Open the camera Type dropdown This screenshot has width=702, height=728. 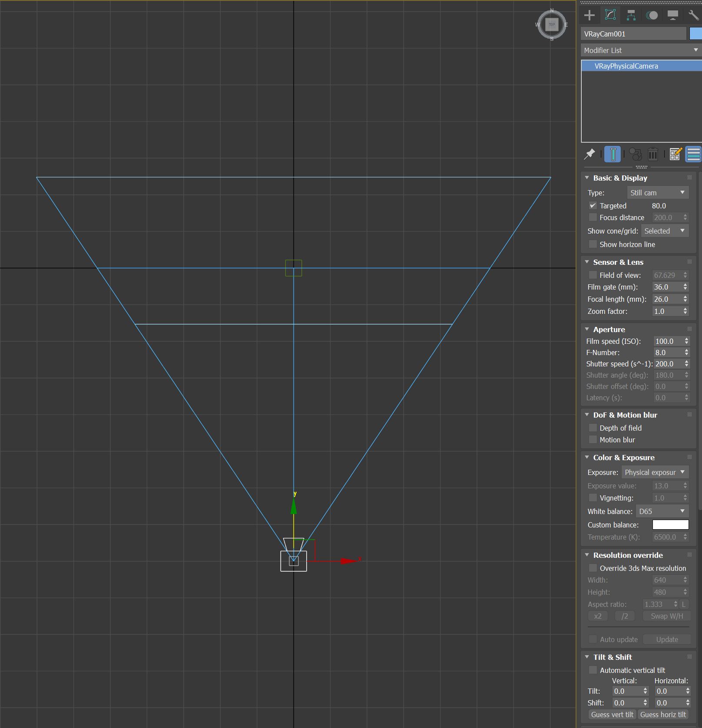tap(658, 193)
